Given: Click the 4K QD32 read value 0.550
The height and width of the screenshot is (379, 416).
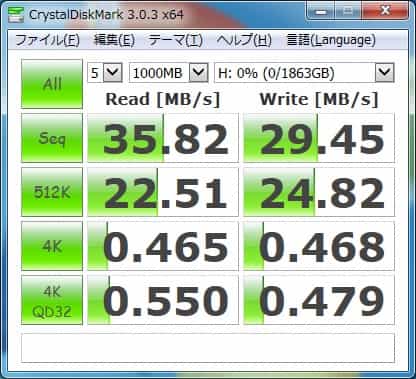Looking at the screenshot, I should click(163, 300).
